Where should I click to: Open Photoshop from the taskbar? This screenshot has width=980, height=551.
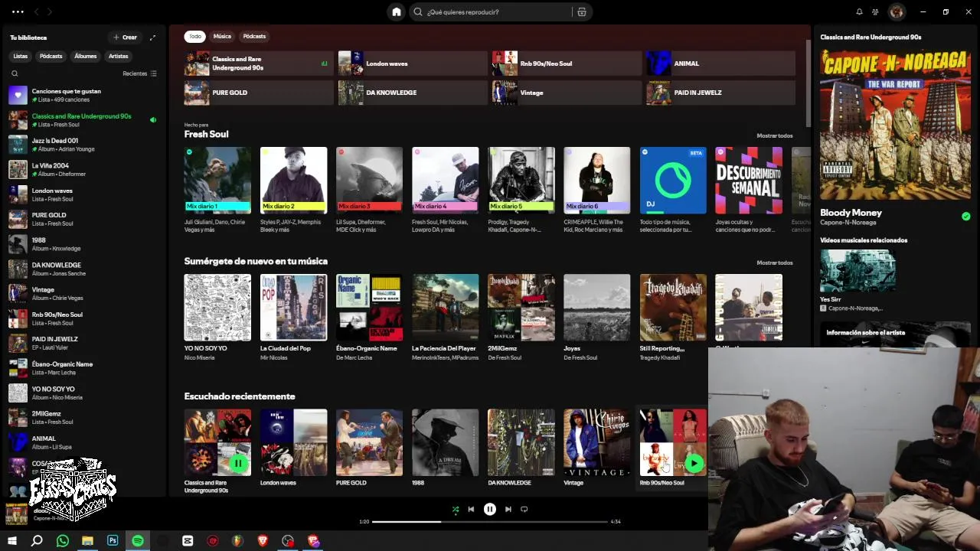pyautogui.click(x=113, y=541)
